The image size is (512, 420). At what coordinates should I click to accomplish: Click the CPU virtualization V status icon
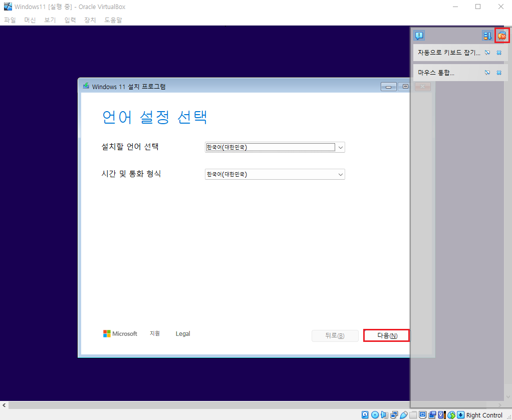point(442,415)
